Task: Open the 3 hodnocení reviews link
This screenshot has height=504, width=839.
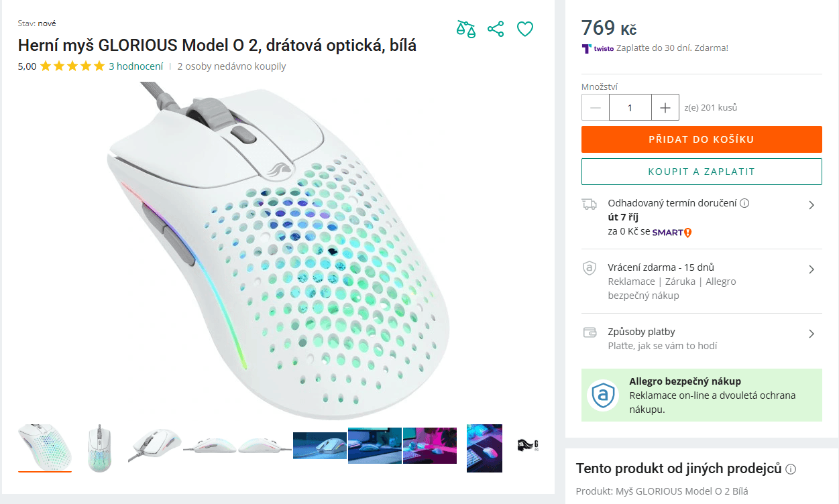Action: pos(135,66)
